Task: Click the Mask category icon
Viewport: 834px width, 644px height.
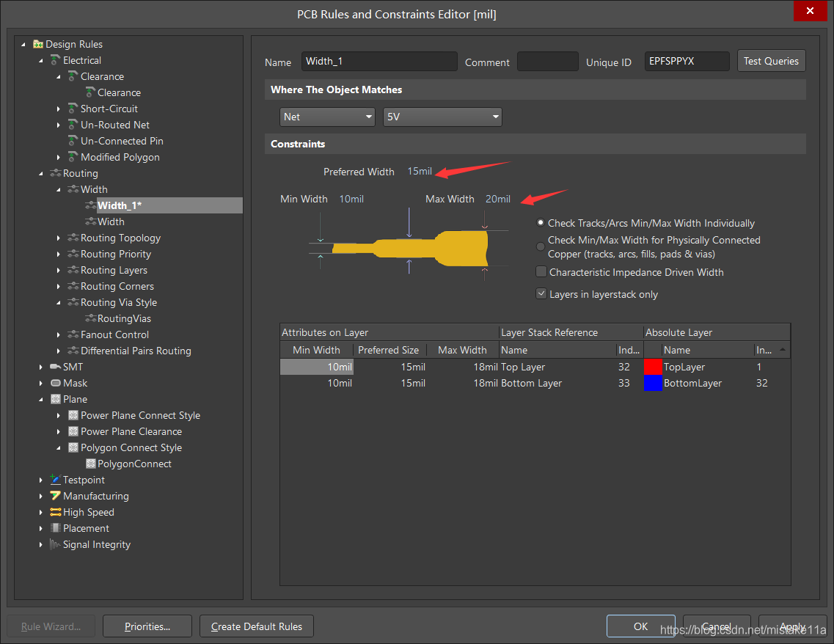Action: [55, 384]
